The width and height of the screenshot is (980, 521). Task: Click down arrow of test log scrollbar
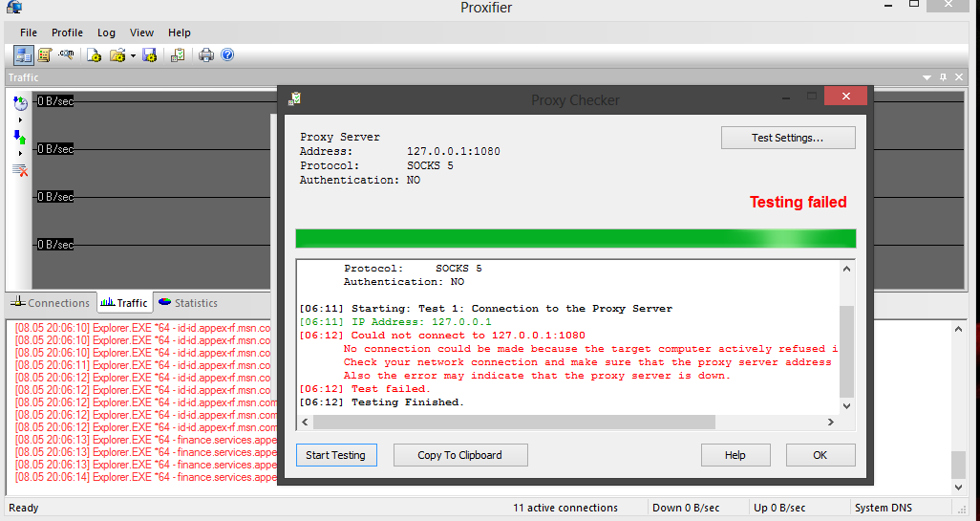tap(847, 406)
